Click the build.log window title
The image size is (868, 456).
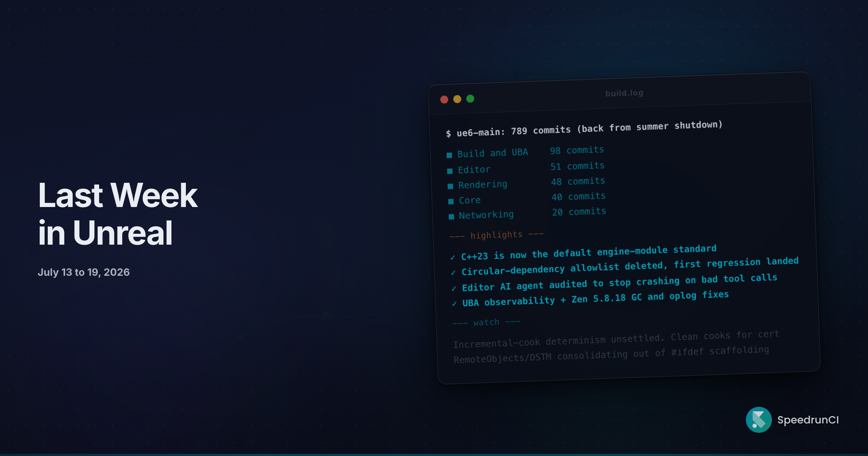pos(624,93)
